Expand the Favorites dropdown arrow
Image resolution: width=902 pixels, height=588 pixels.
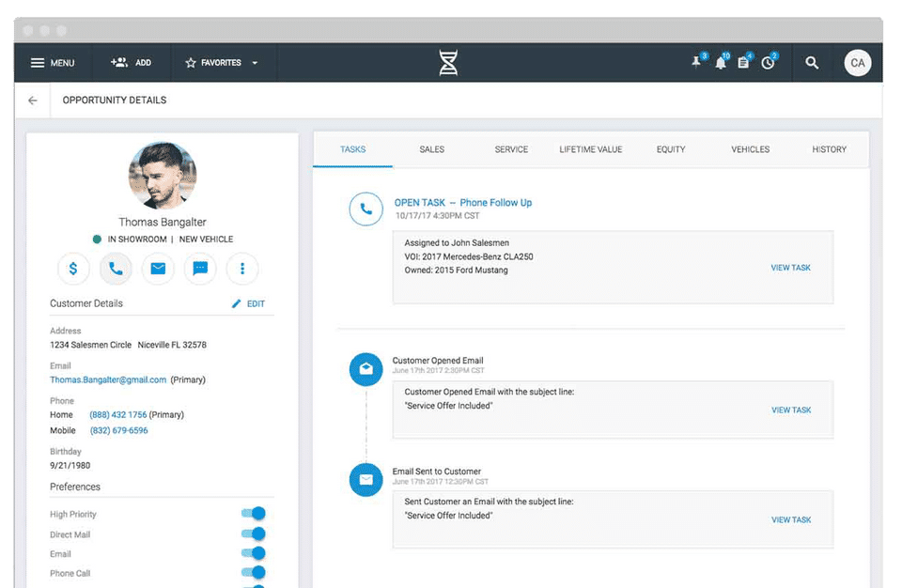point(255,63)
